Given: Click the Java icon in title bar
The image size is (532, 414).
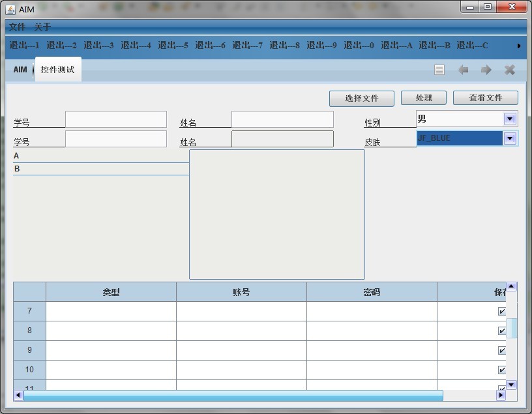Looking at the screenshot, I should (x=10, y=10).
